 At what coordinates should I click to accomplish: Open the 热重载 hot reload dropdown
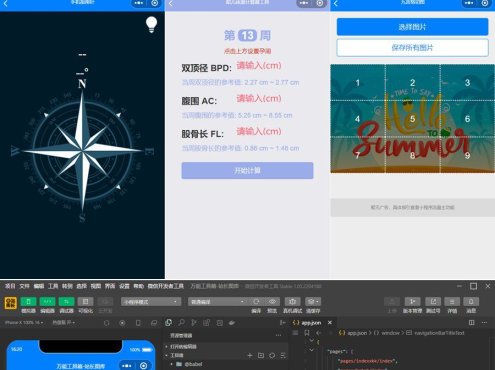[x=63, y=322]
